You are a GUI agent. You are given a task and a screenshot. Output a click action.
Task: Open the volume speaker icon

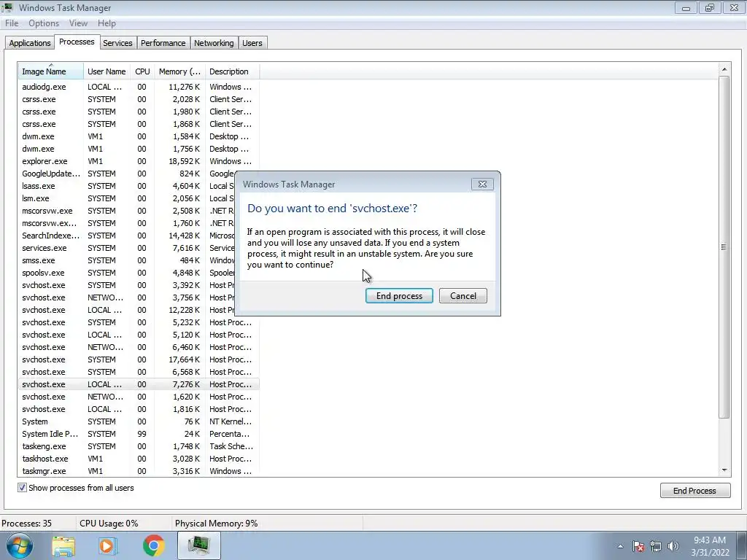(x=673, y=546)
